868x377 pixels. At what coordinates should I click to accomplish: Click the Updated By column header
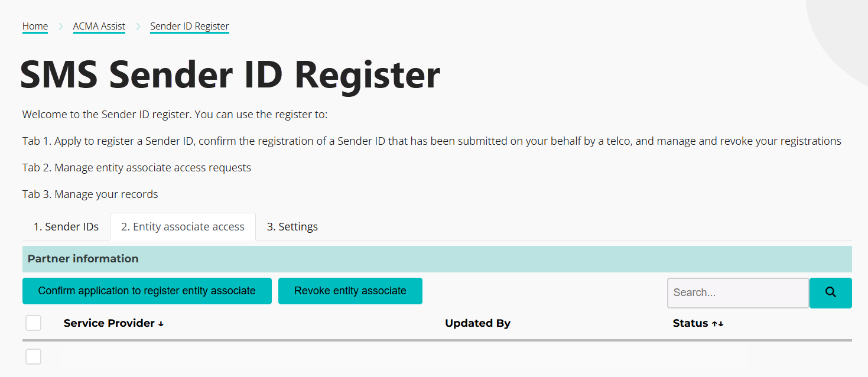pos(477,323)
